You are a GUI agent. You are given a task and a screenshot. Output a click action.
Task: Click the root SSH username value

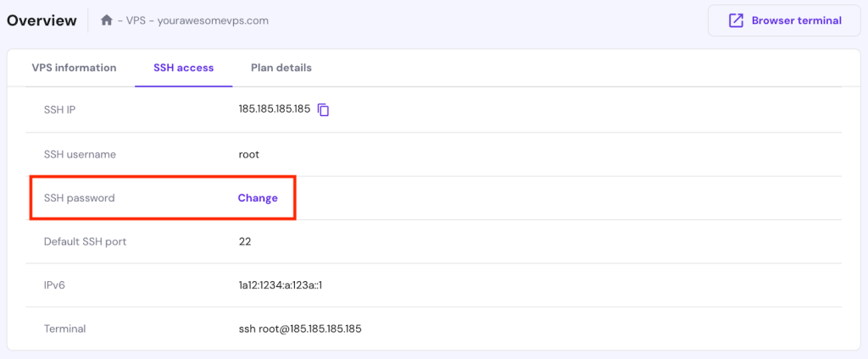(249, 154)
